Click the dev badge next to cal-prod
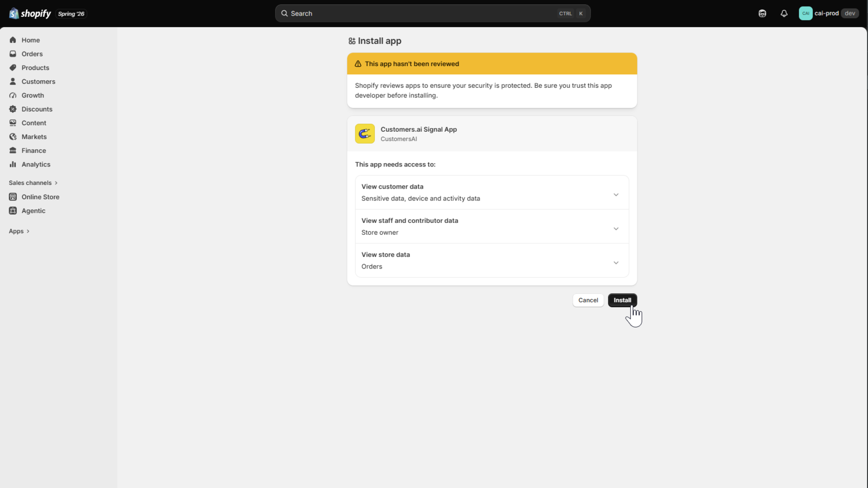This screenshot has height=488, width=868. click(x=850, y=14)
